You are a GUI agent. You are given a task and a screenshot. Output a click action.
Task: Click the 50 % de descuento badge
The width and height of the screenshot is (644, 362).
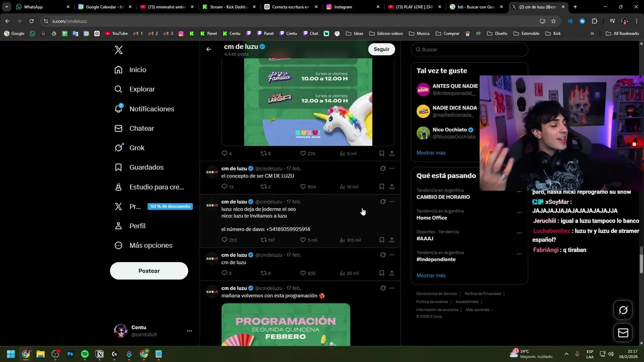170,206
